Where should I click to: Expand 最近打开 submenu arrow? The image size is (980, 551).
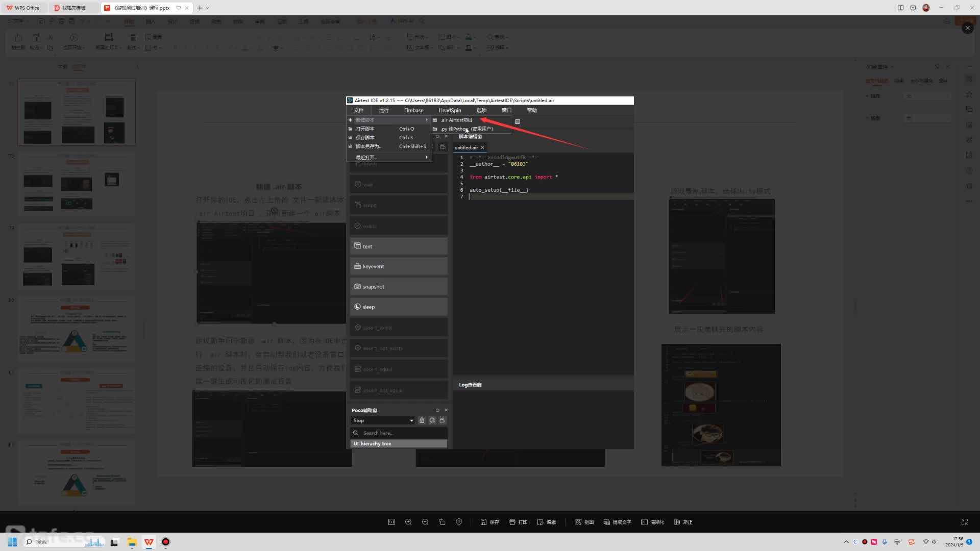[427, 157]
